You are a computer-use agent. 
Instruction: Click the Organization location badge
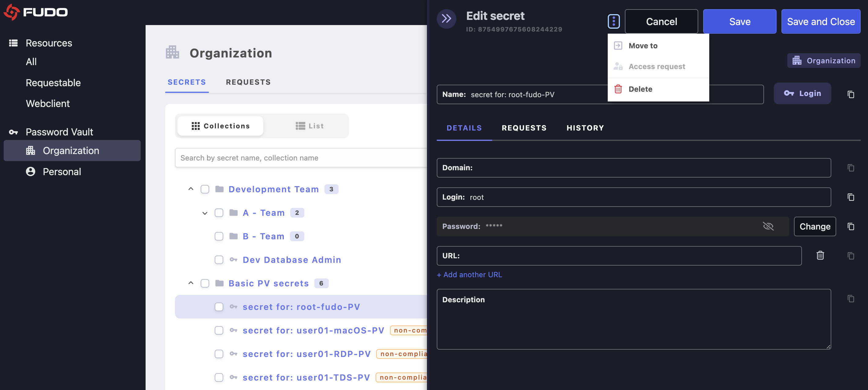(824, 61)
